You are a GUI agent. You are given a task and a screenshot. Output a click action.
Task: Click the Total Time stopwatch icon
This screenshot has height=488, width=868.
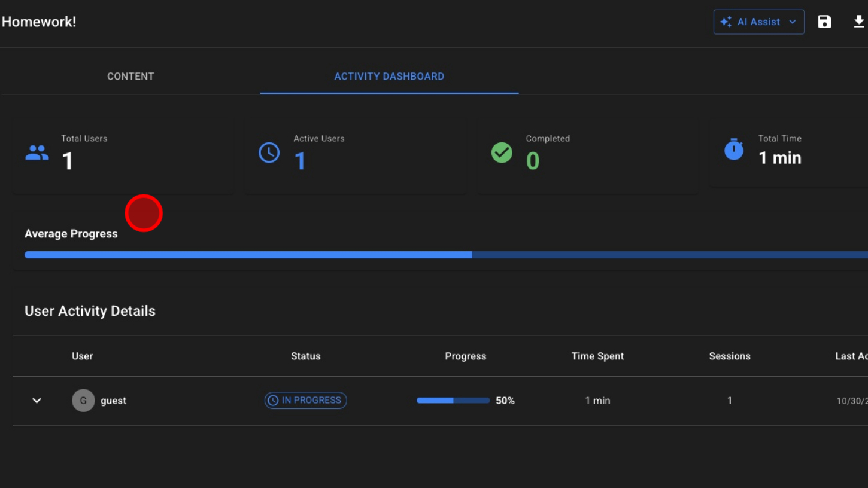point(734,150)
